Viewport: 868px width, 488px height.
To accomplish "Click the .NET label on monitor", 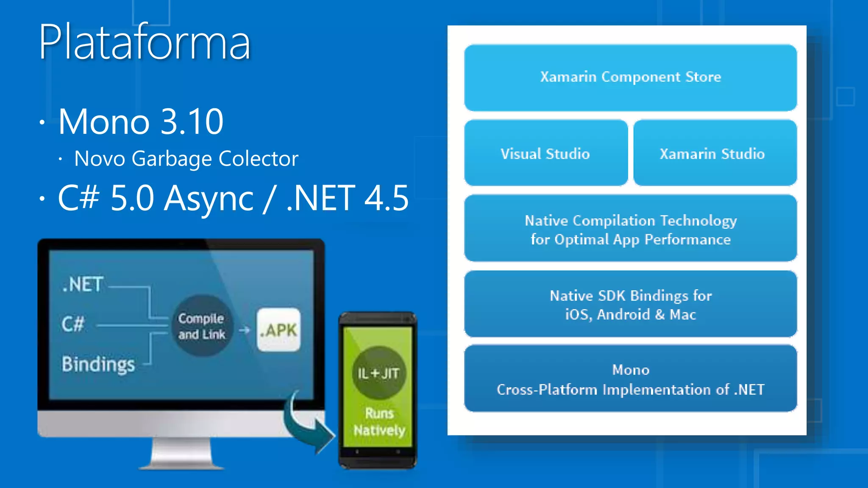I will pyautogui.click(x=83, y=285).
